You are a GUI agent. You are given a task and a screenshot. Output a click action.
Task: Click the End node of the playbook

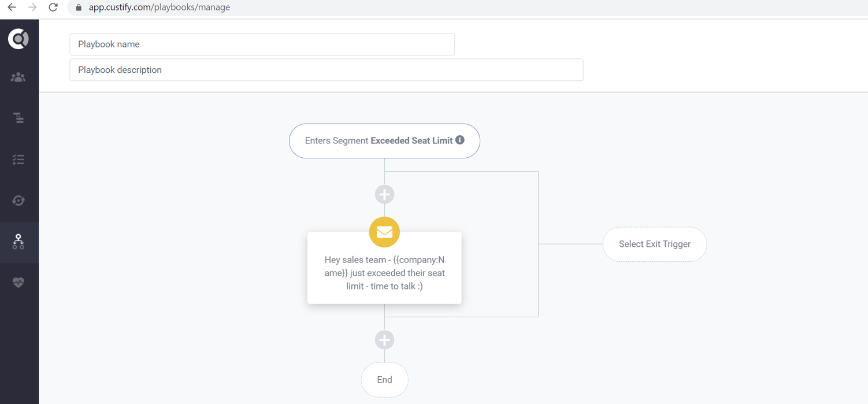384,380
